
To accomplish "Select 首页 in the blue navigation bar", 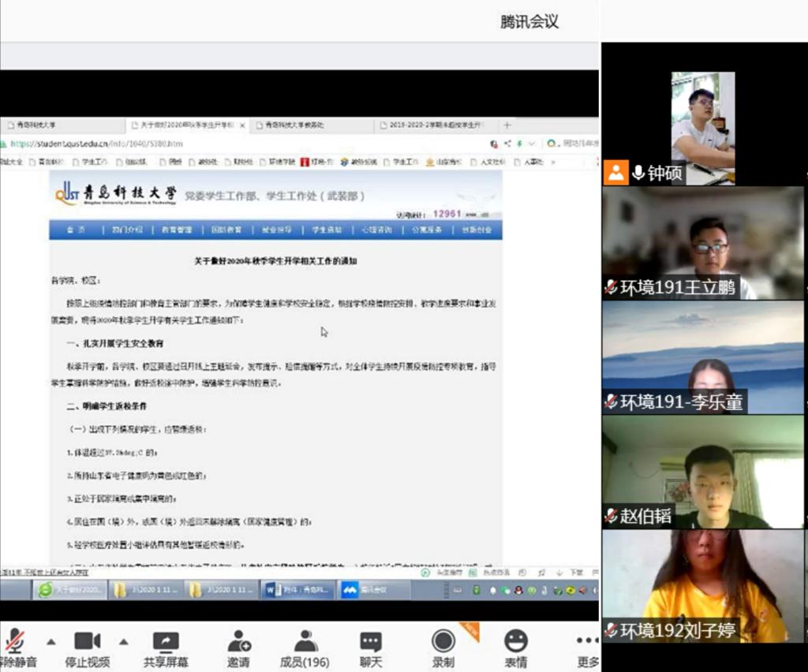I will (76, 230).
